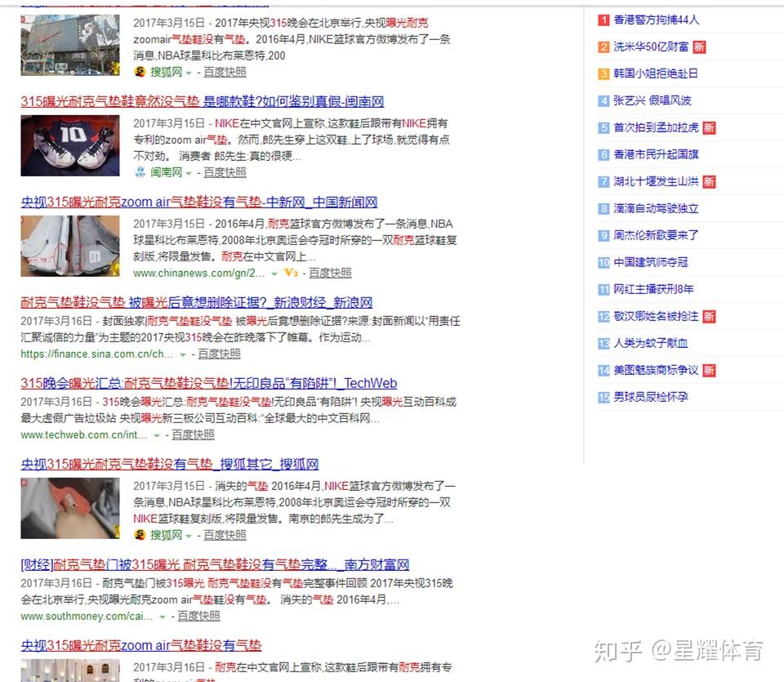The image size is (784, 682).
Task: Click the 新 badge next to 湖北十堰发生山洪
Action: [709, 181]
